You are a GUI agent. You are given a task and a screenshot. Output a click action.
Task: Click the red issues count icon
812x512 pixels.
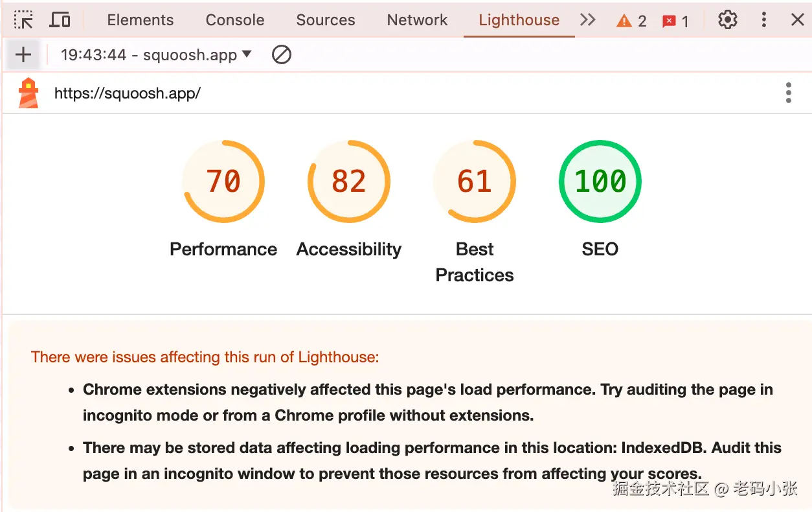point(675,21)
